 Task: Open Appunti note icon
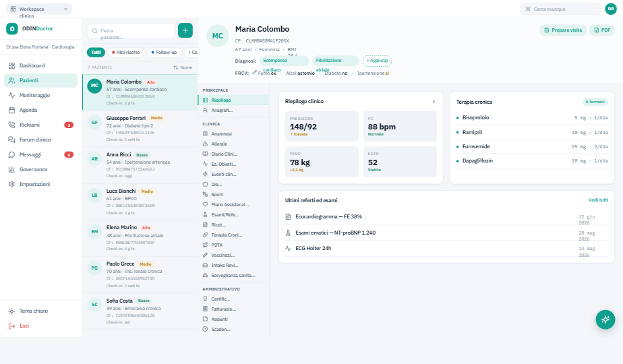tap(205, 319)
